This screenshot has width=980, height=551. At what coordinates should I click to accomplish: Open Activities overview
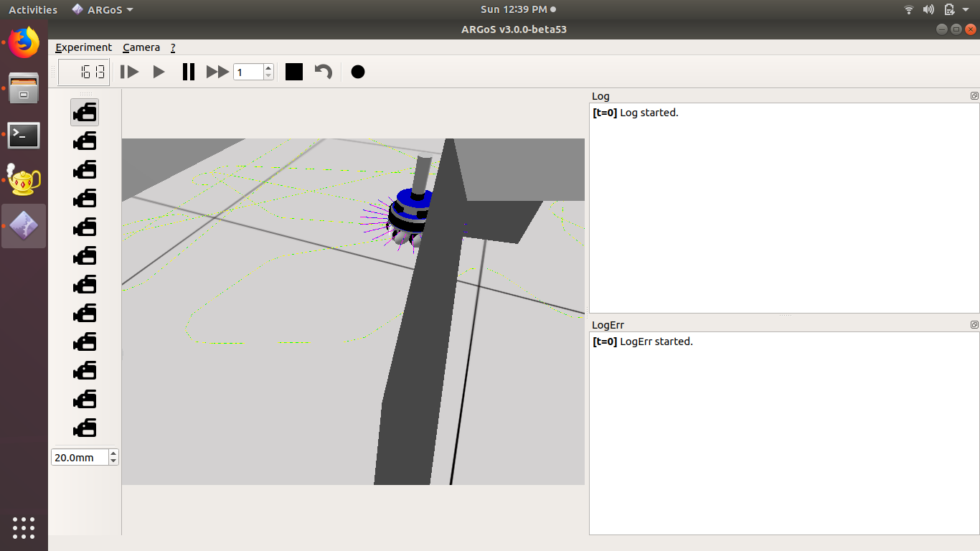pos(33,9)
